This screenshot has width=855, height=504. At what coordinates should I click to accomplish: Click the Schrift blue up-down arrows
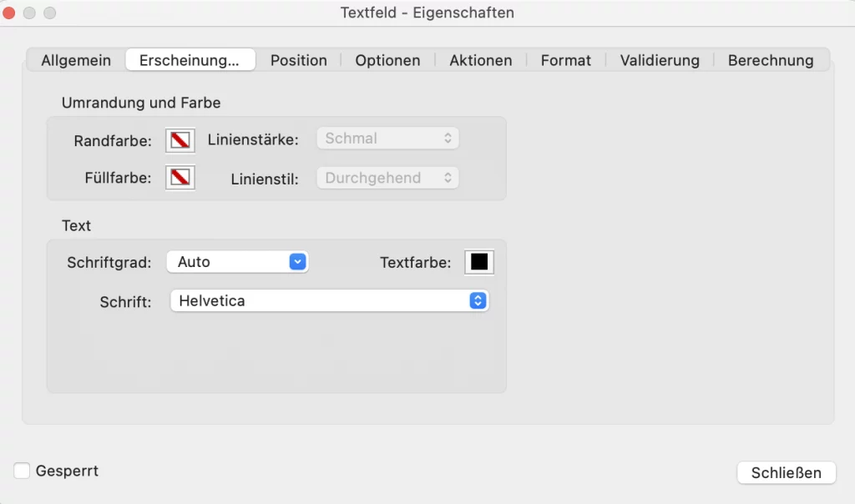pyautogui.click(x=478, y=301)
